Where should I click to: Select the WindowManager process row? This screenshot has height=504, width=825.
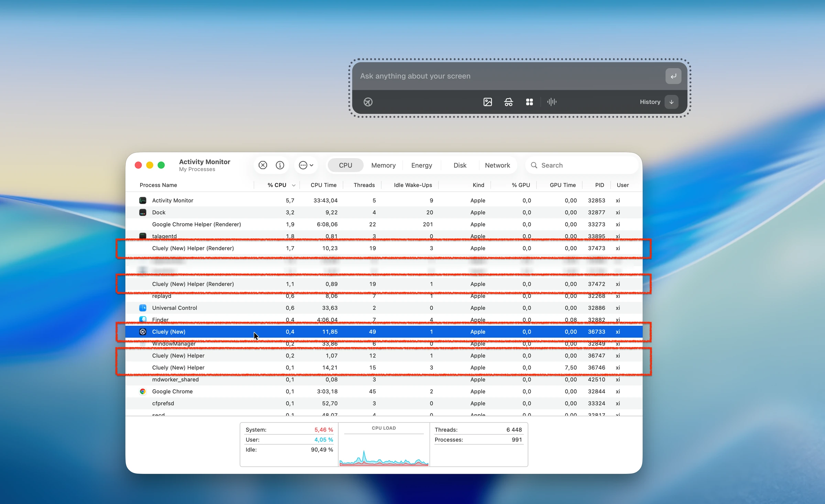[384, 344]
